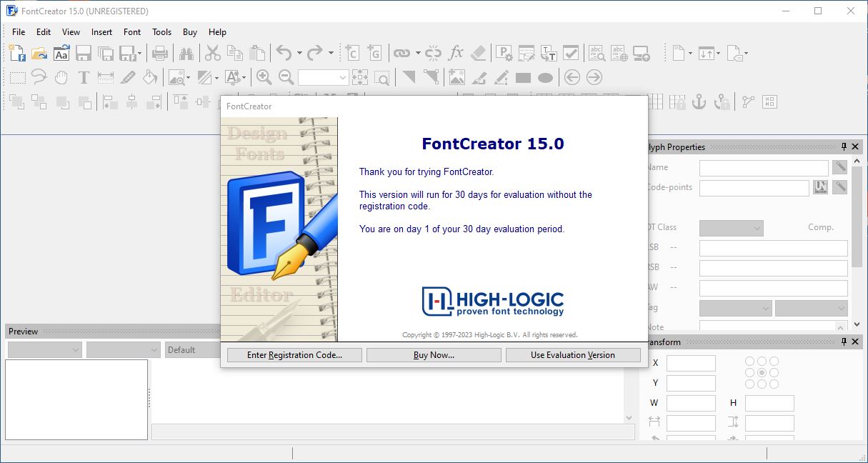Open the zoom level combo box
Image resolution: width=868 pixels, height=463 pixels.
pos(324,77)
